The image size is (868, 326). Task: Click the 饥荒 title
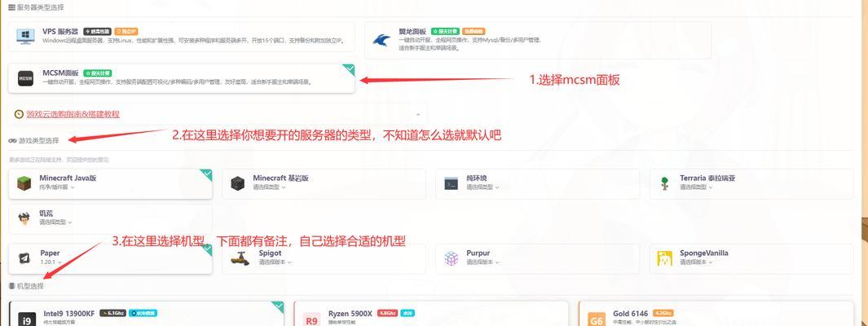point(46,213)
